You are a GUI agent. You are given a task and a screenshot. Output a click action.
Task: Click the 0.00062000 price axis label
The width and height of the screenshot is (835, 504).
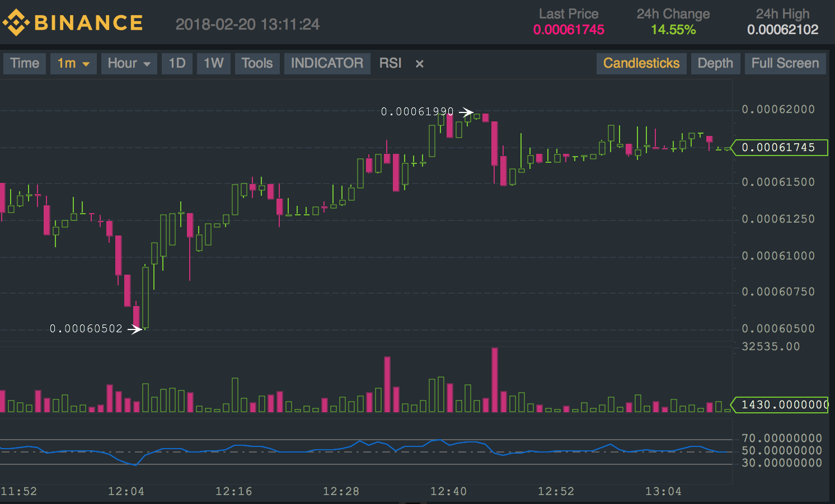click(778, 110)
